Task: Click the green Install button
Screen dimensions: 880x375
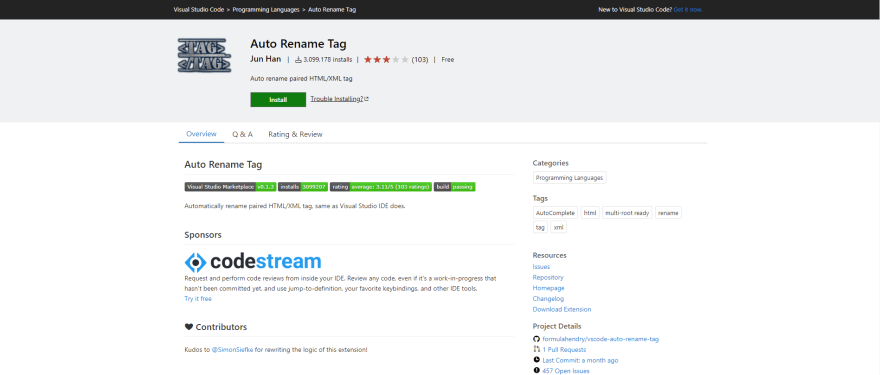Action: 278,99
